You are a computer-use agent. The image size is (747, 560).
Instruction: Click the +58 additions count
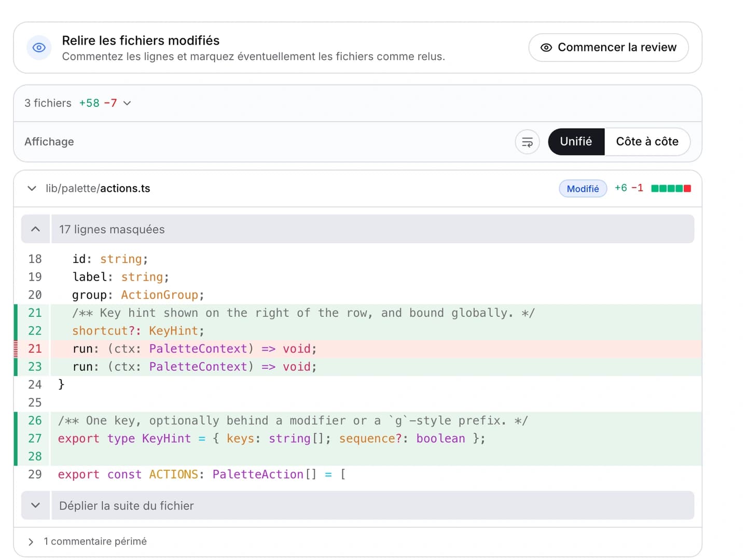coord(89,103)
